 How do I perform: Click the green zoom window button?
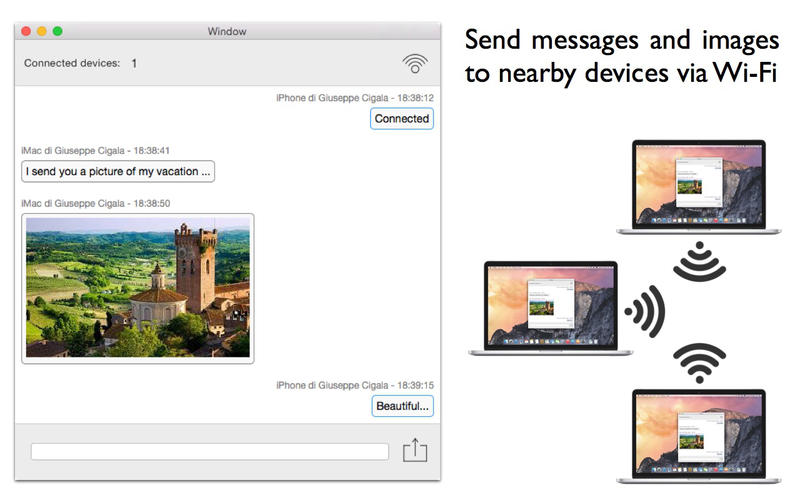[58, 31]
